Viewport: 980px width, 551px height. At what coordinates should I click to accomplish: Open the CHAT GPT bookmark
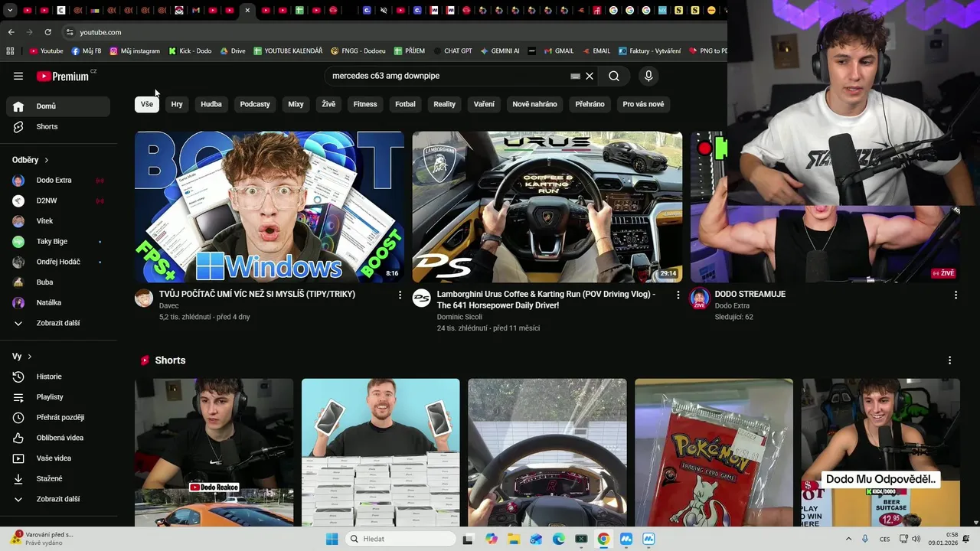(452, 51)
